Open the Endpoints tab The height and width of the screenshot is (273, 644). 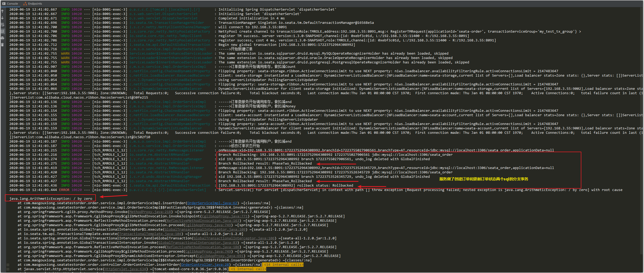(x=33, y=4)
